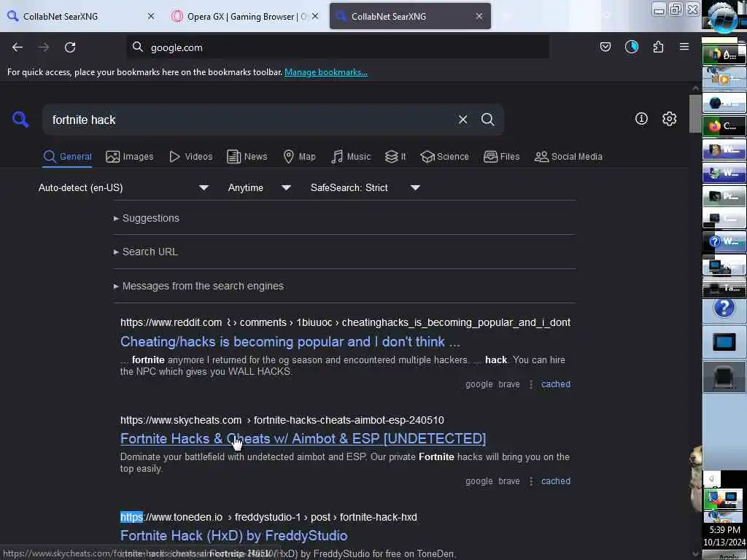Viewport: 747px width, 560px height.
Task: Click the google.com address bar
Action: [338, 47]
